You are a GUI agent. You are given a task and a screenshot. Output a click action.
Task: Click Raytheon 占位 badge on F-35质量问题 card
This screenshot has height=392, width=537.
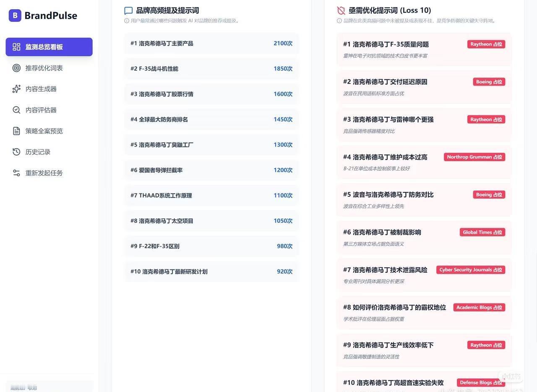point(486,44)
